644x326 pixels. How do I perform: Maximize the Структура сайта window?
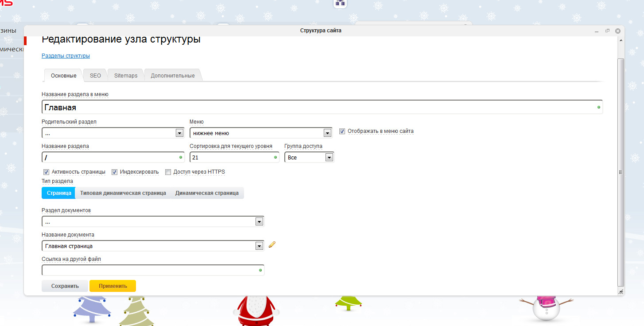607,31
